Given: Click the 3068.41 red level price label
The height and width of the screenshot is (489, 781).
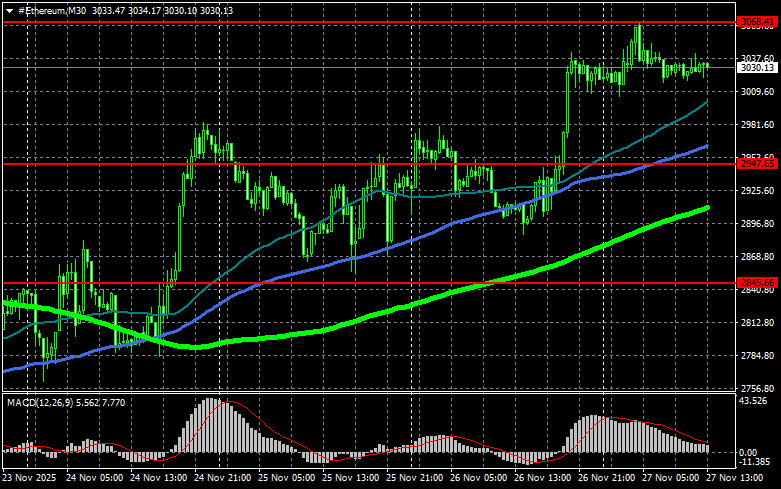Looking at the screenshot, I should point(757,22).
